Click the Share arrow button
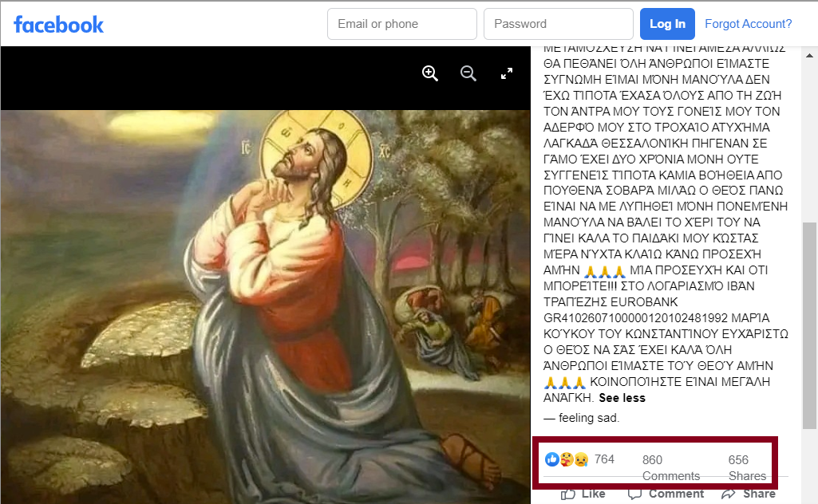The height and width of the screenshot is (504, 818). 748,494
